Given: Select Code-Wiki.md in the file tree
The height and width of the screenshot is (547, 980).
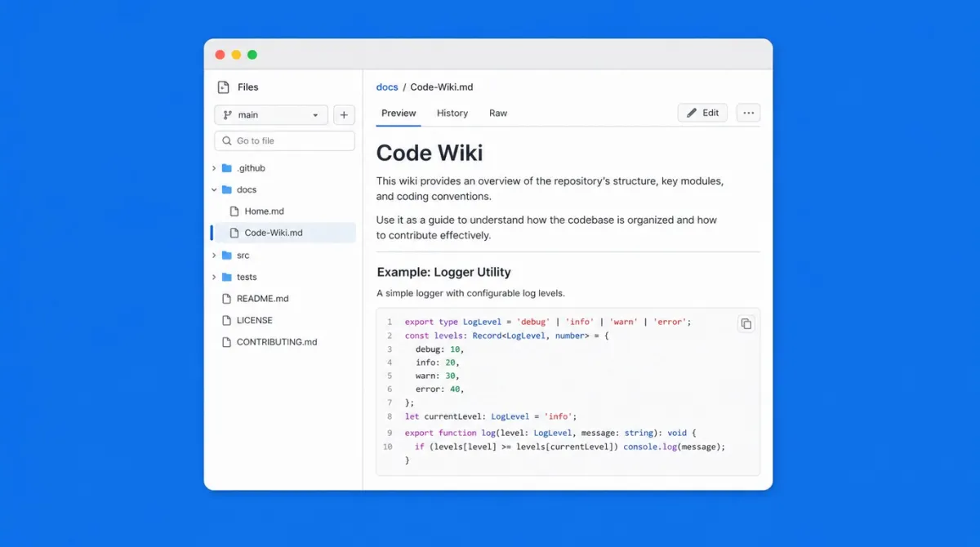Looking at the screenshot, I should point(283,233).
